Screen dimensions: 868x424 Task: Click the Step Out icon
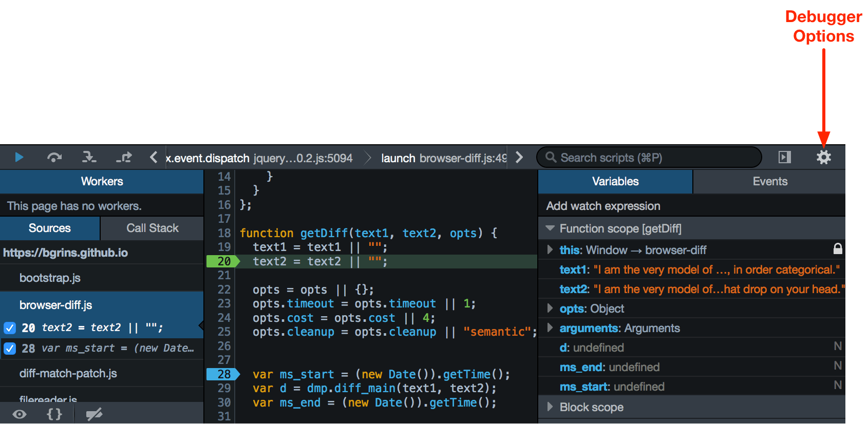click(124, 157)
